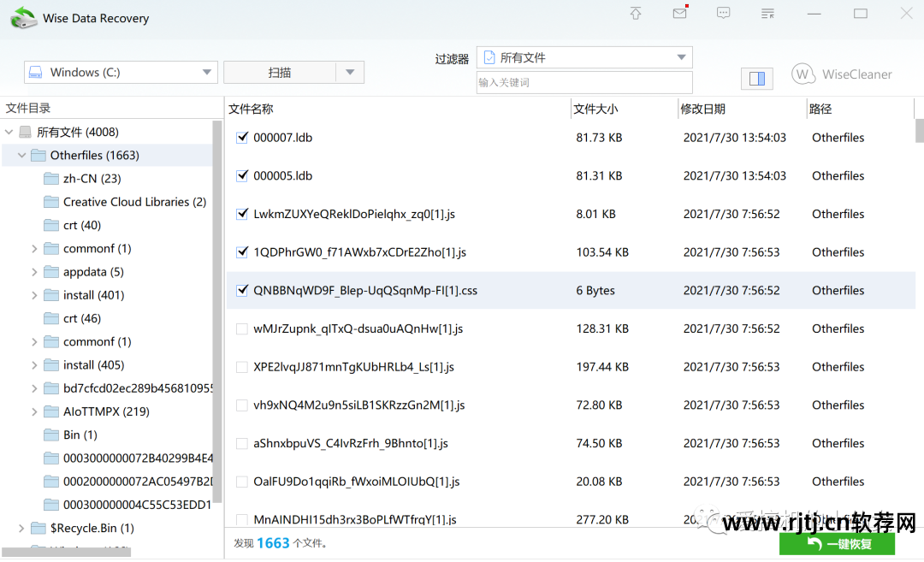
Task: Click inside the 输入关键词 keyword field
Action: click(x=584, y=81)
